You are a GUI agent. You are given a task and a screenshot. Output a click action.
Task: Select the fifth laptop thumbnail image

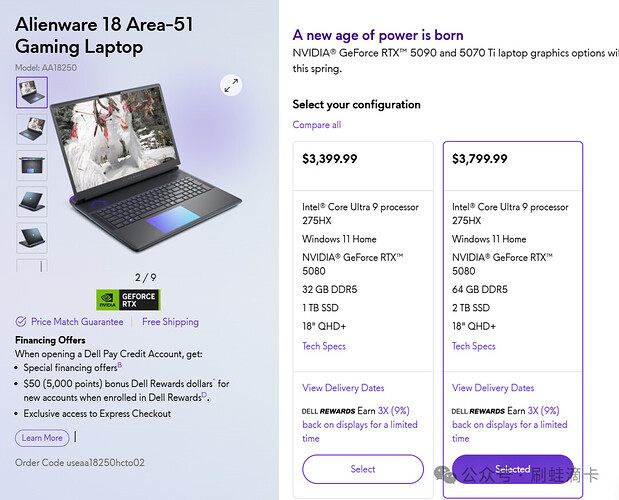(31, 236)
